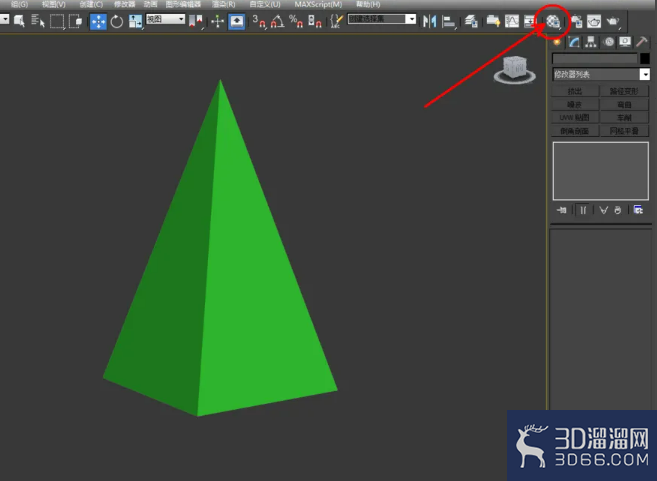657x481 pixels.
Task: Open the Modifier List dropdown
Action: click(x=601, y=74)
